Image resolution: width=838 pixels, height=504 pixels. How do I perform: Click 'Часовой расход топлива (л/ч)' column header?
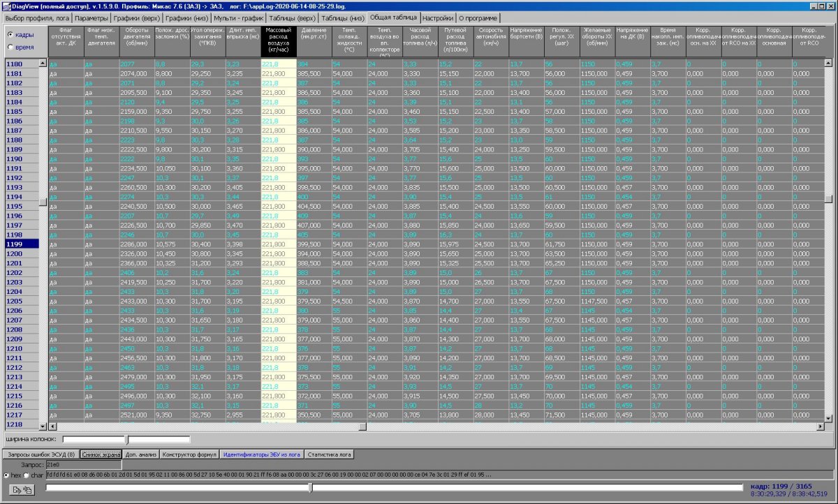pos(420,42)
